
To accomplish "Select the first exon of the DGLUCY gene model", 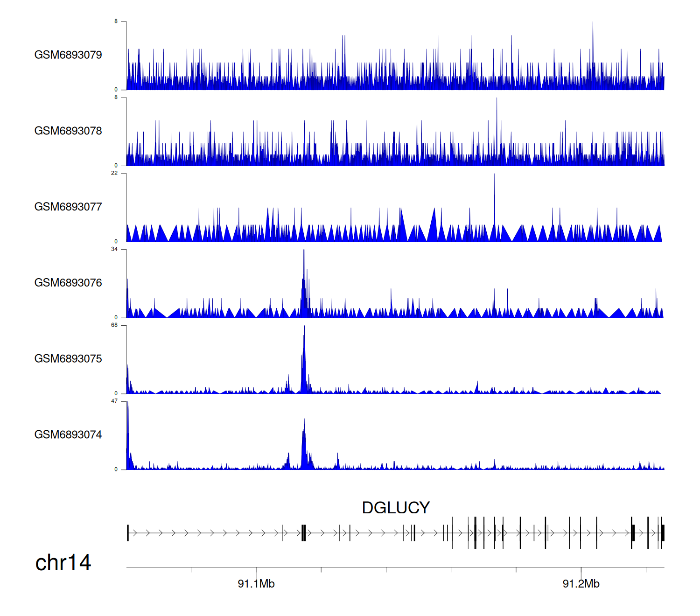I will (128, 532).
